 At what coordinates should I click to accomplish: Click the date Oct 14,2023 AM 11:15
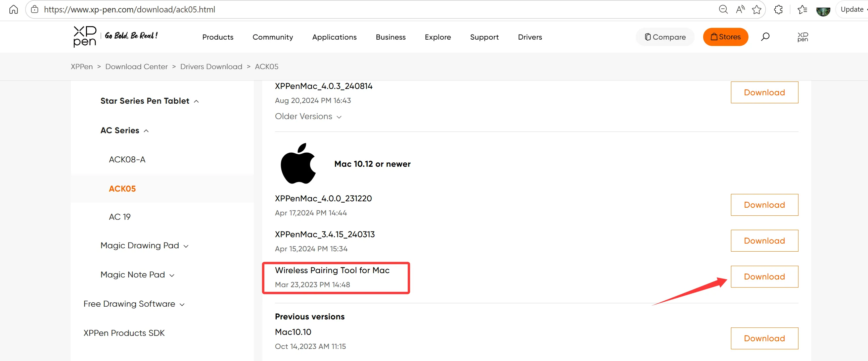[x=310, y=347]
